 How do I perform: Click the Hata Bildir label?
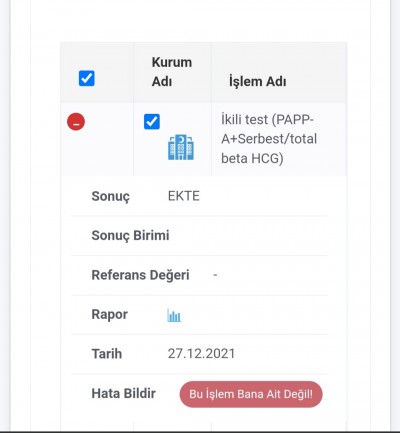pyautogui.click(x=123, y=393)
